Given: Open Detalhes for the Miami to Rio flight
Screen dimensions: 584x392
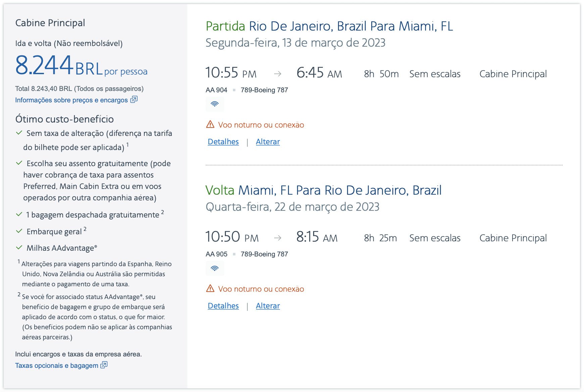Looking at the screenshot, I should click(x=223, y=306).
